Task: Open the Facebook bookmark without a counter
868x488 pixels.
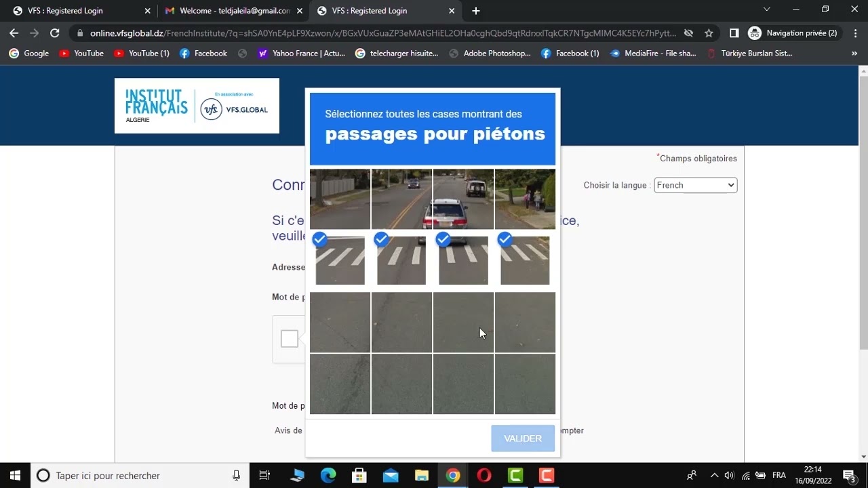Action: tap(203, 53)
